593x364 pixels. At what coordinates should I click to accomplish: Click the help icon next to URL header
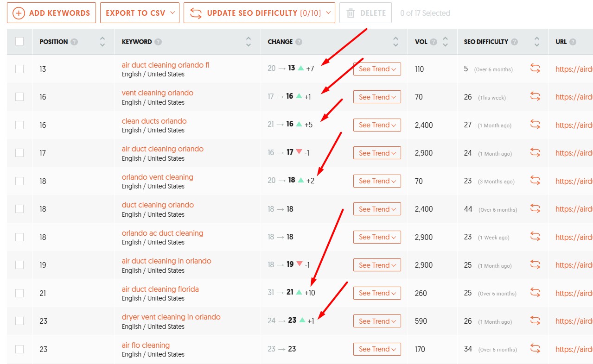click(x=573, y=42)
